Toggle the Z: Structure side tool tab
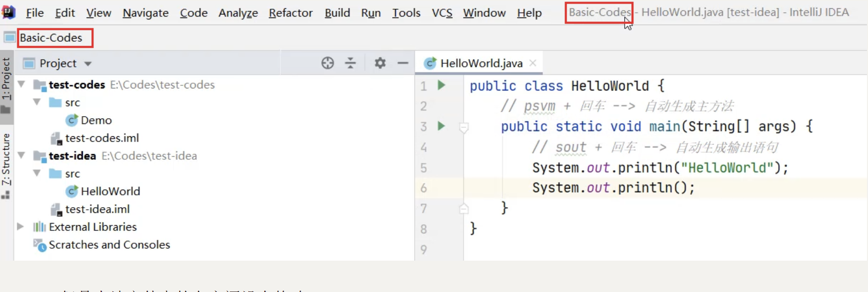The height and width of the screenshot is (292, 868). (x=6, y=166)
